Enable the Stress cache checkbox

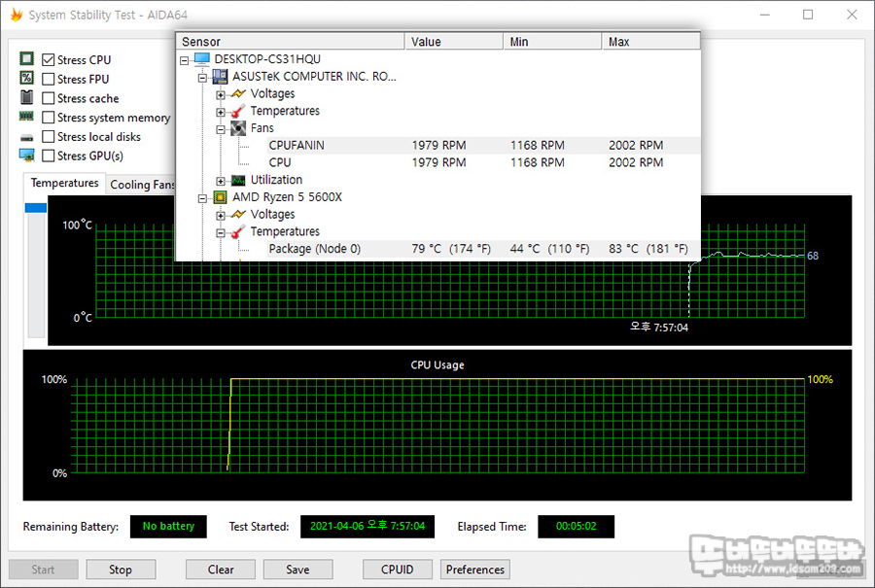49,98
